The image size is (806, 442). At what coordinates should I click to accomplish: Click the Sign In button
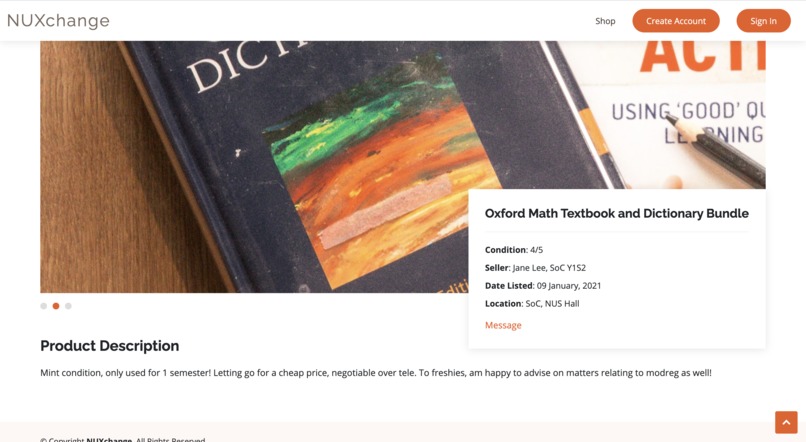(x=763, y=21)
